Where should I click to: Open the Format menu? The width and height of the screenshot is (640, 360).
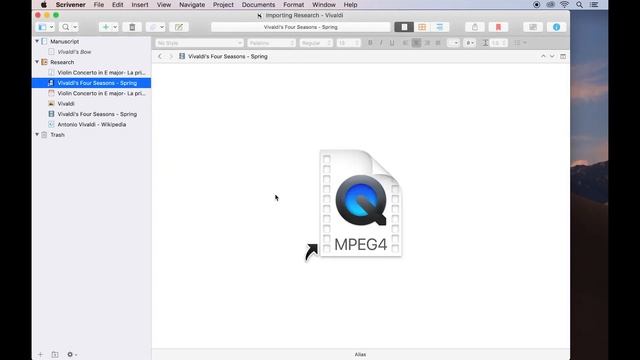293,5
